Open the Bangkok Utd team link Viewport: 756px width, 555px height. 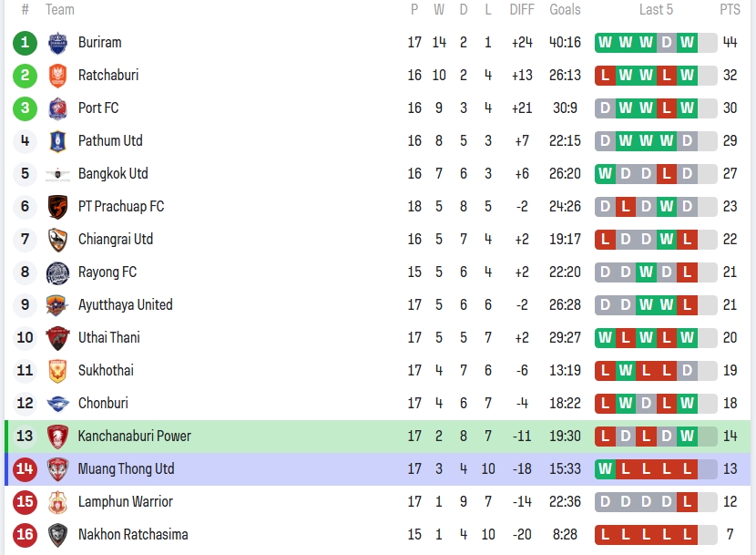[x=113, y=174]
